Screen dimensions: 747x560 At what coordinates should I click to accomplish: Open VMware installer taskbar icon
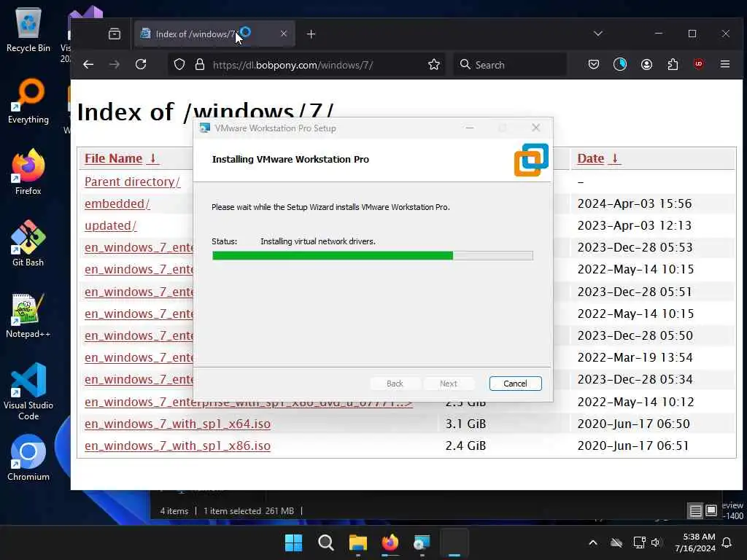pos(422,542)
